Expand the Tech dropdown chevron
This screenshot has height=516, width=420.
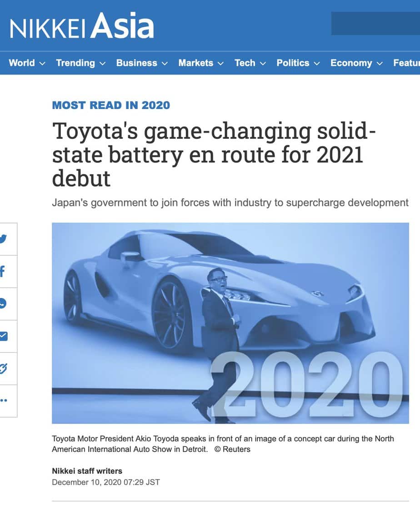[x=263, y=64]
